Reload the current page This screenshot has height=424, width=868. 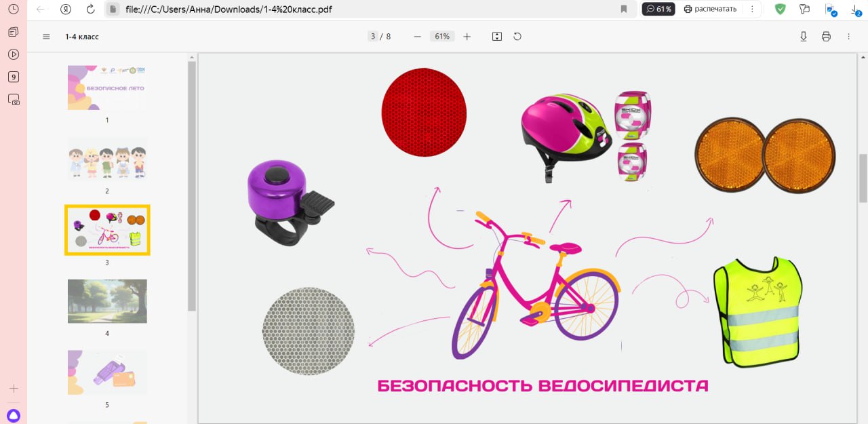click(x=91, y=9)
